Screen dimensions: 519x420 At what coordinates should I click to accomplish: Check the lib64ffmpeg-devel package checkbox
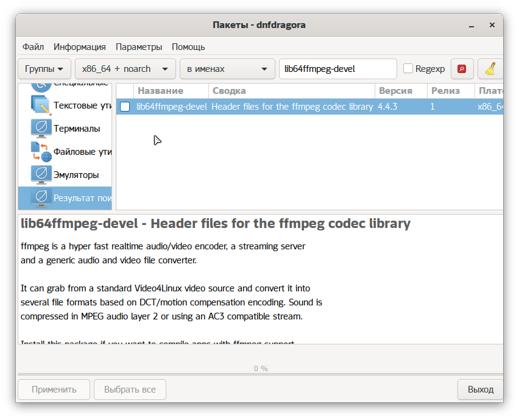coord(125,107)
